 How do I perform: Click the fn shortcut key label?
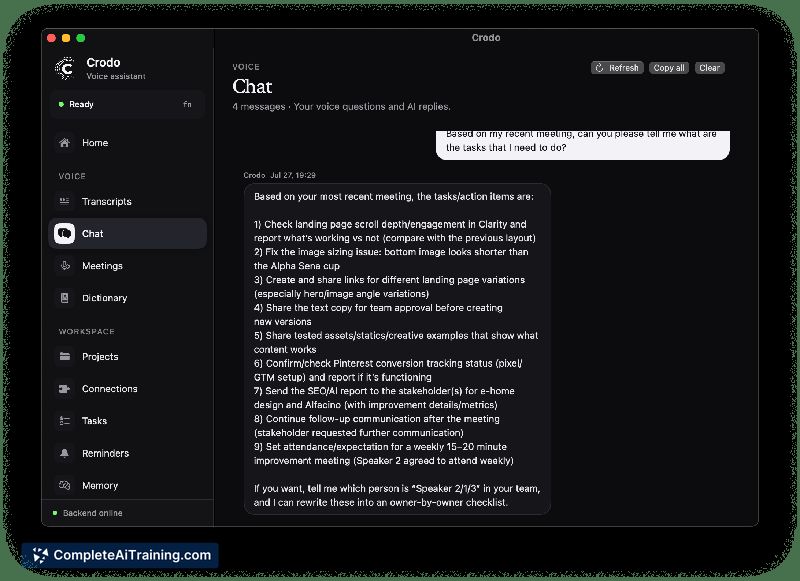point(187,104)
